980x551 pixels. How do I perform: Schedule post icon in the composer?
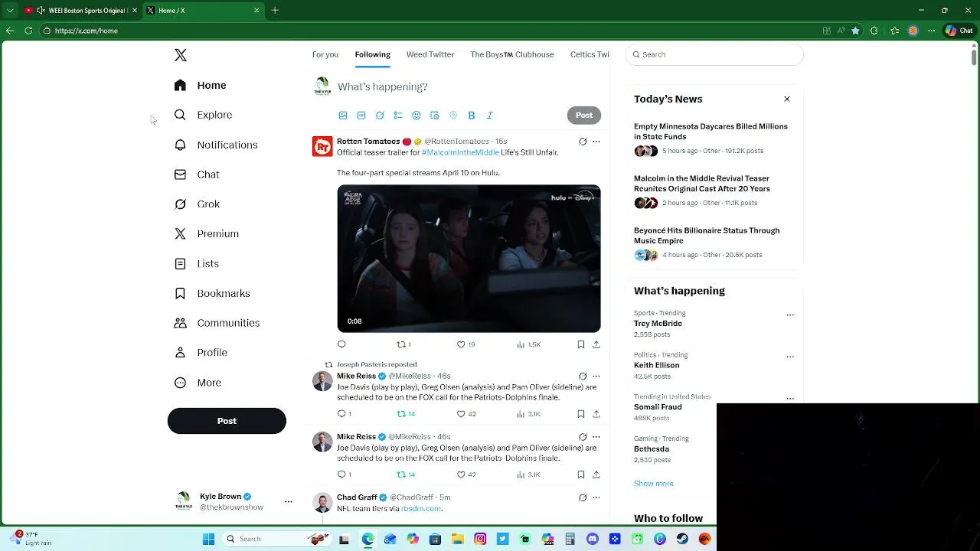tap(435, 116)
